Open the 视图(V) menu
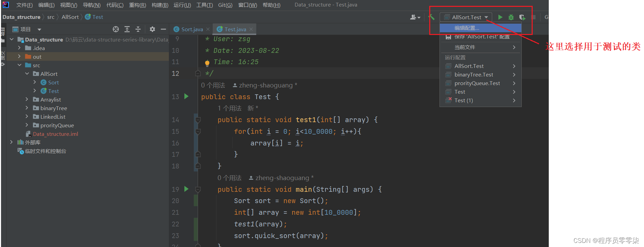Image resolution: width=644 pixels, height=247 pixels. (x=69, y=5)
